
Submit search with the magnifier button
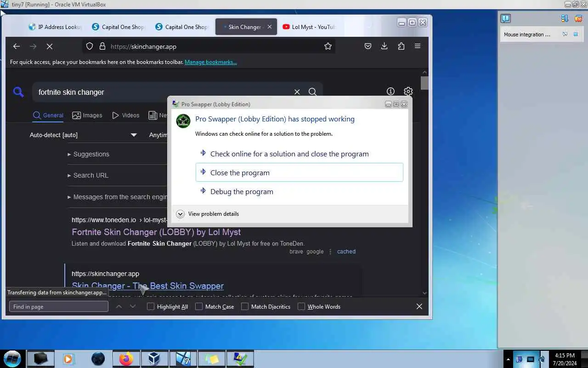(312, 92)
